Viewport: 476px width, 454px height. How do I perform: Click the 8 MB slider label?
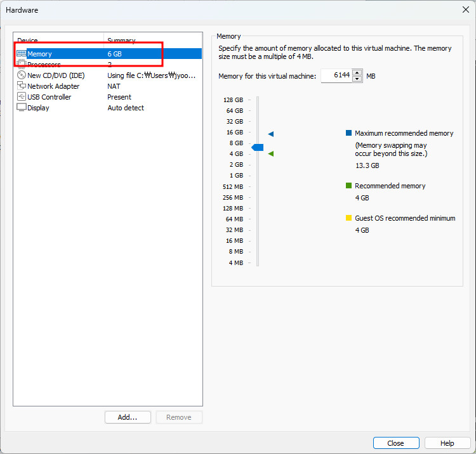click(236, 252)
